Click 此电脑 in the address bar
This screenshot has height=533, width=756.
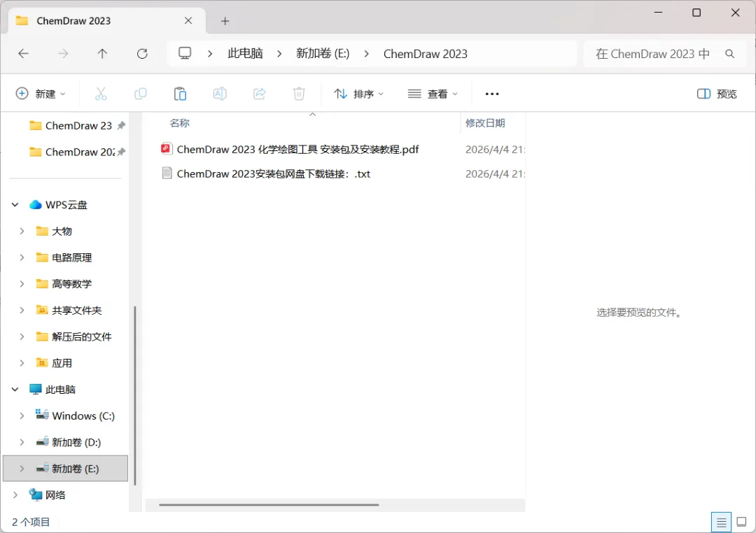point(246,53)
